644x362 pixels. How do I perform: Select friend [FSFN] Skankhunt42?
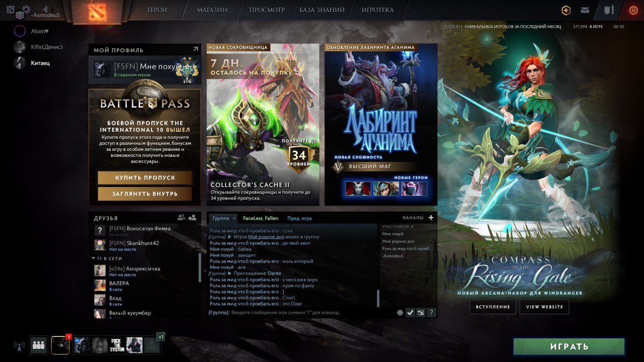pos(145,245)
